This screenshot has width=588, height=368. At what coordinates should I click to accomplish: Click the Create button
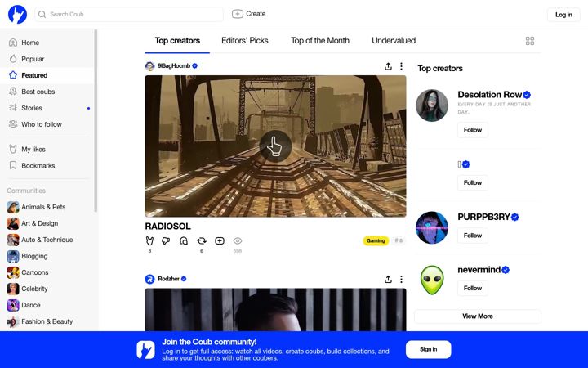click(x=248, y=14)
